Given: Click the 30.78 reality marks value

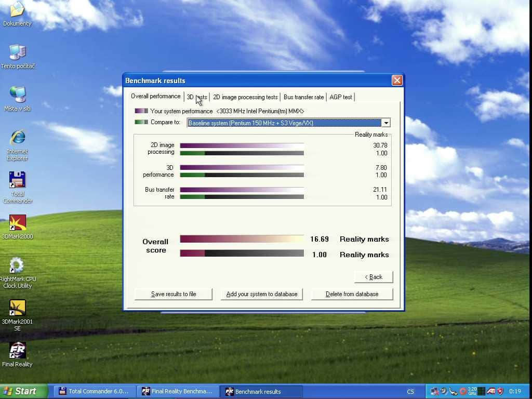Looking at the screenshot, I should click(x=380, y=145).
